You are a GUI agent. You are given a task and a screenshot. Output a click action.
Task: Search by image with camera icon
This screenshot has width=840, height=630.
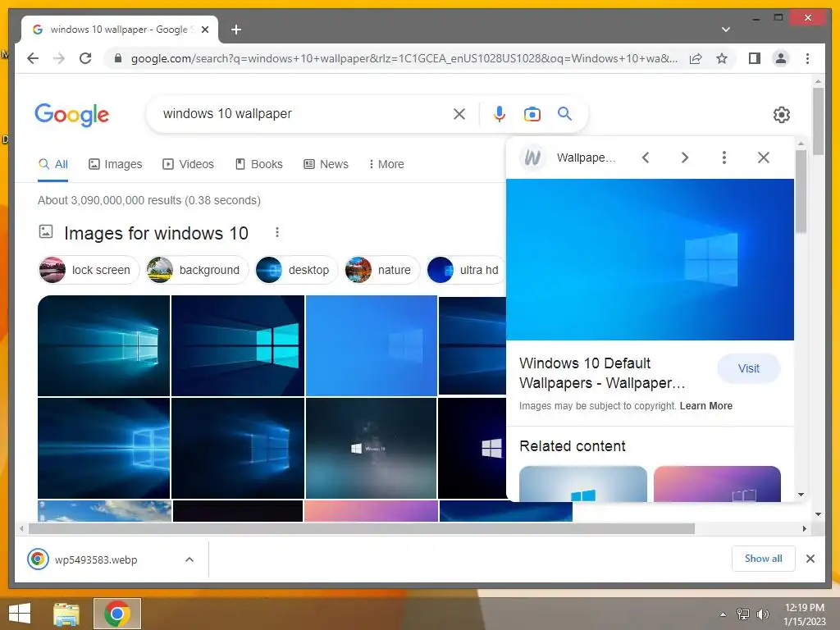[x=532, y=114]
